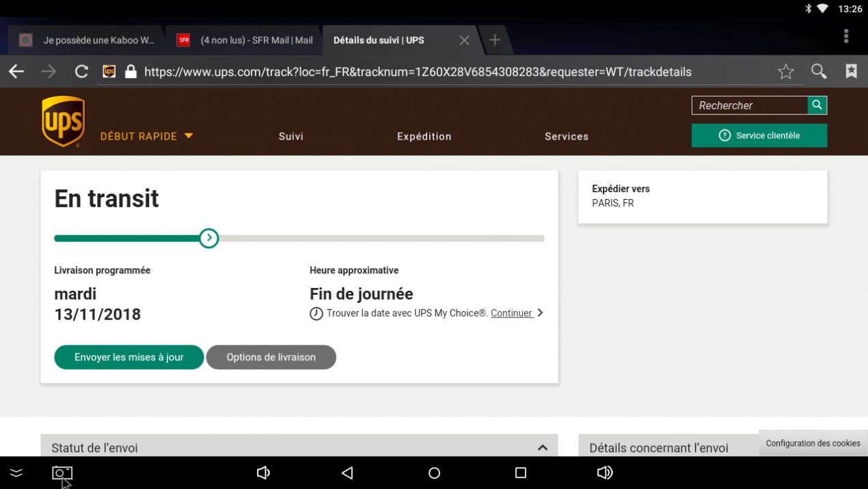Viewport: 868px width, 489px height.
Task: Click the browser forward arrow
Action: (x=49, y=71)
